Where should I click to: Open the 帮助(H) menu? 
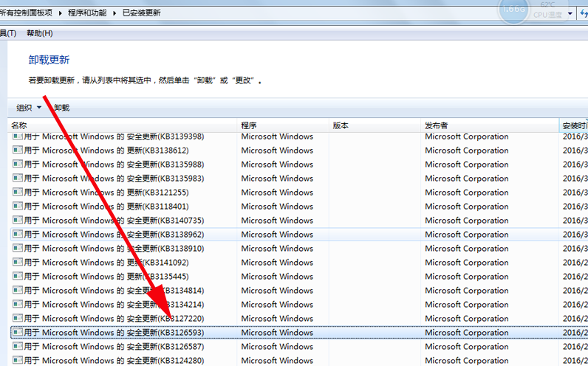[x=39, y=33]
